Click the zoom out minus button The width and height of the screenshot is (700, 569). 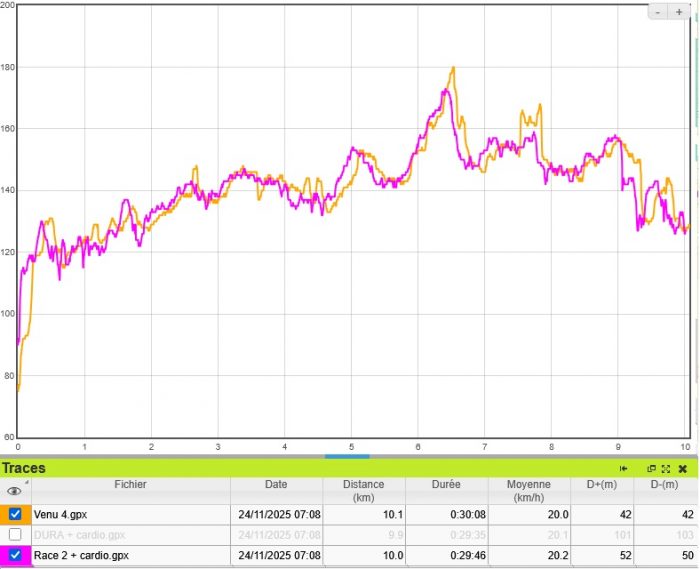coord(660,12)
